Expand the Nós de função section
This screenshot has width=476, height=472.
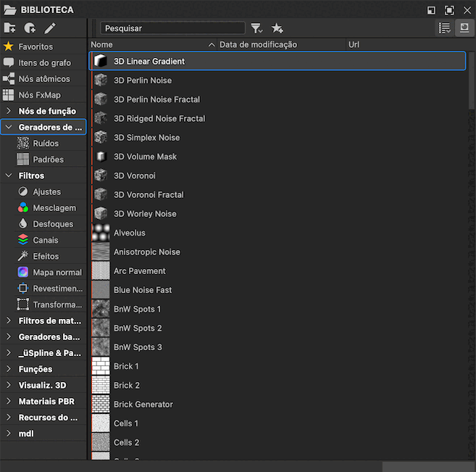click(8, 112)
